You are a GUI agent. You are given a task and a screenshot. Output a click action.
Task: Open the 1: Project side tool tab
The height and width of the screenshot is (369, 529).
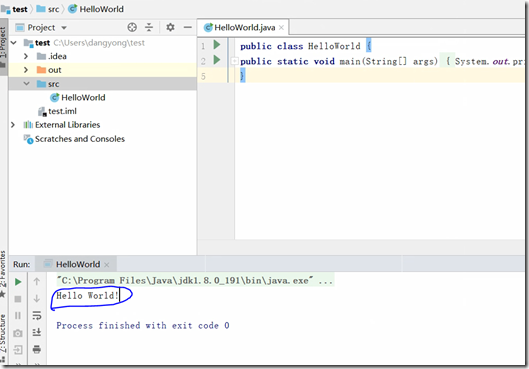point(3,46)
